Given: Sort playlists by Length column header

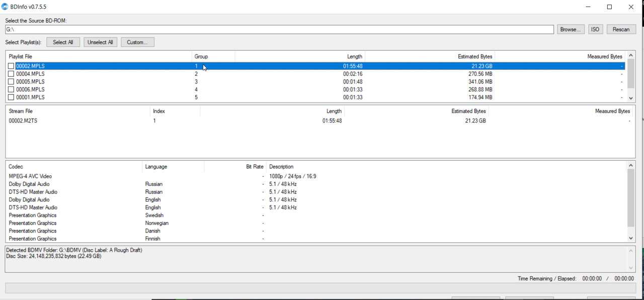Looking at the screenshot, I should tap(300, 56).
